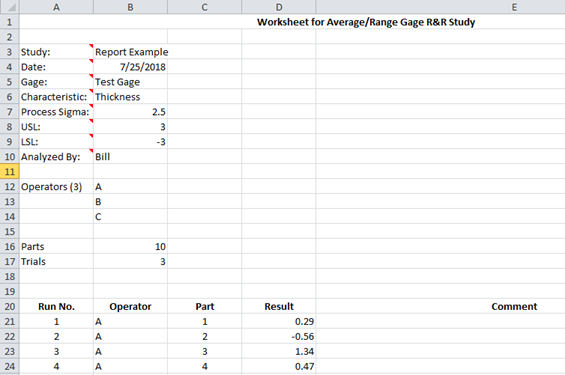Screen dimensions: 565x375
Task: Select row 16 header
Action: (x=9, y=247)
